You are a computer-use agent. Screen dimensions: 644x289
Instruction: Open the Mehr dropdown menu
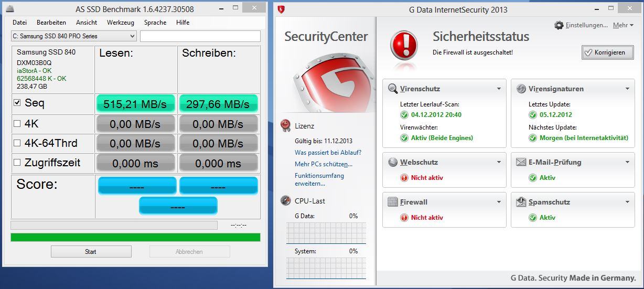coord(623,25)
